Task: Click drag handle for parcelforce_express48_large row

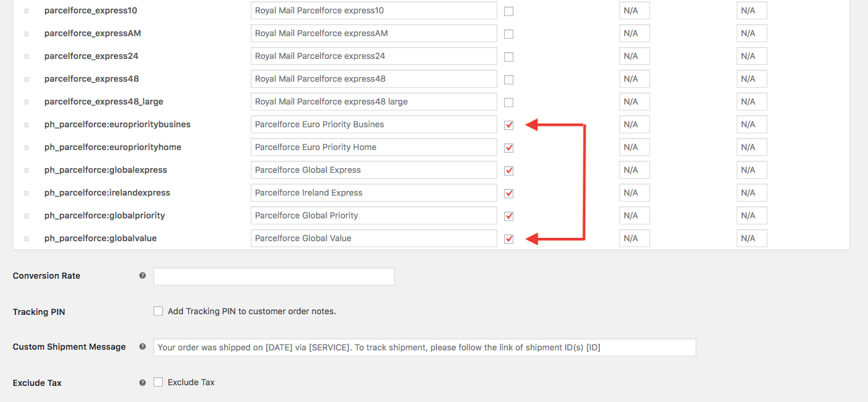Action: tap(27, 103)
